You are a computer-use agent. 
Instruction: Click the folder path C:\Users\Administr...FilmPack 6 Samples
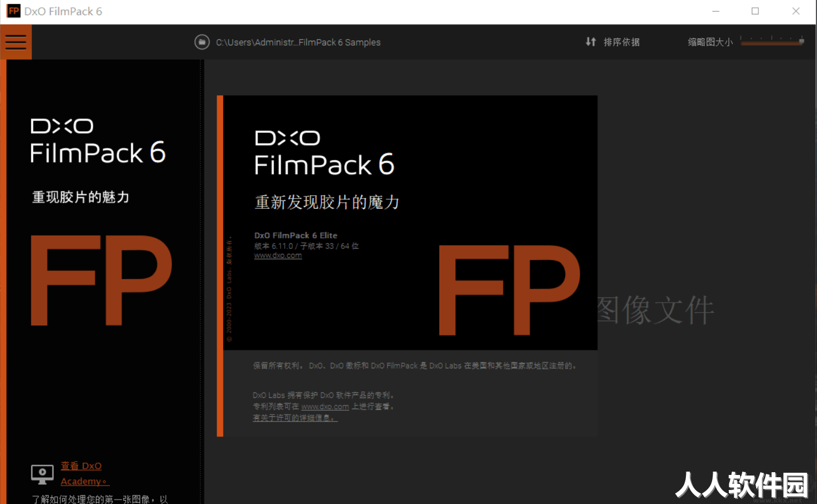pyautogui.click(x=298, y=42)
